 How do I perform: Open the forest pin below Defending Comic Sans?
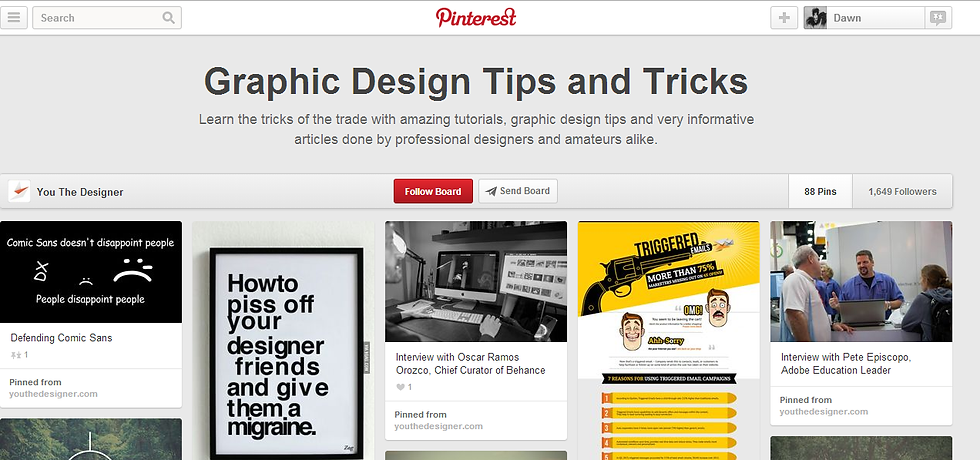coord(91,439)
